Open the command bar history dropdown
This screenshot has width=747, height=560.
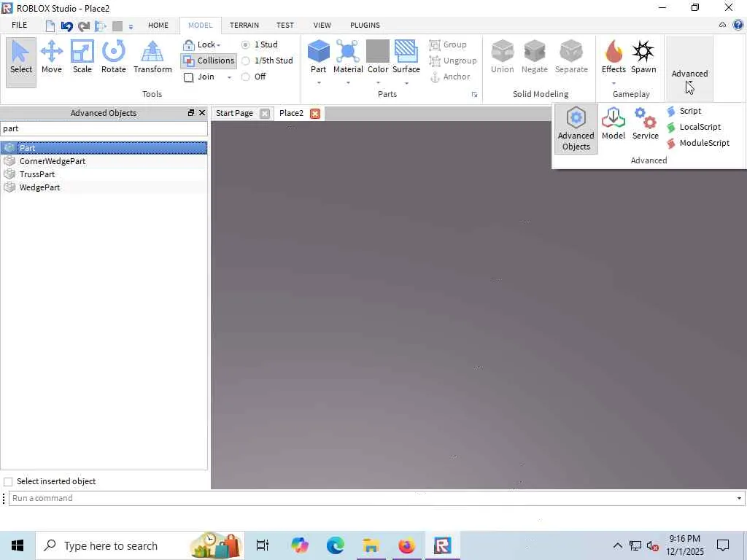[x=739, y=499]
